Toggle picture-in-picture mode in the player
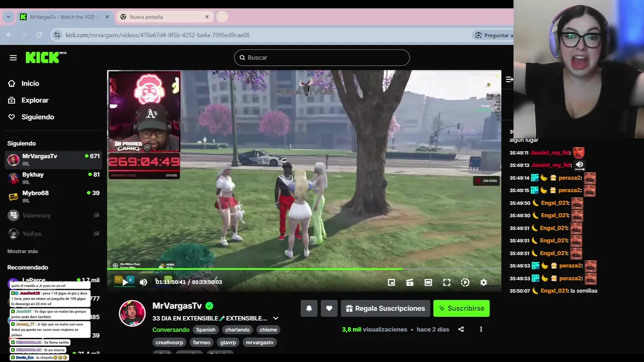 point(391,283)
